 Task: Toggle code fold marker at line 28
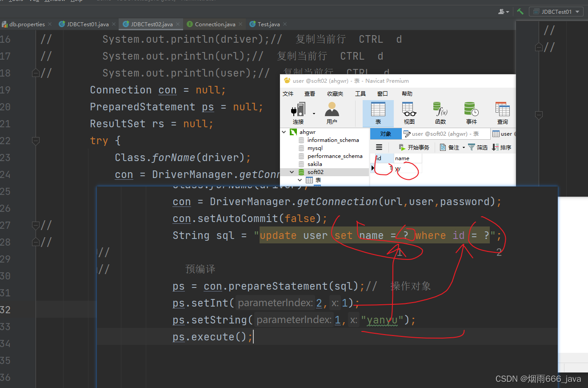(36, 242)
